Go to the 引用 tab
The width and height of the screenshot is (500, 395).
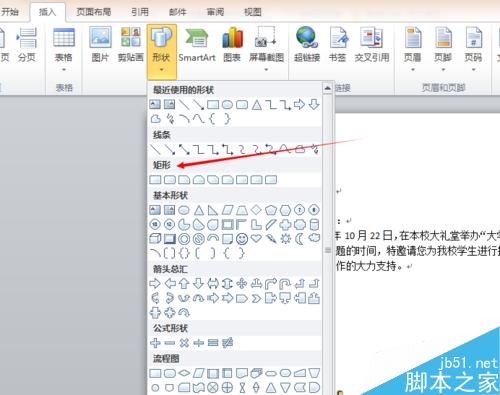140,12
